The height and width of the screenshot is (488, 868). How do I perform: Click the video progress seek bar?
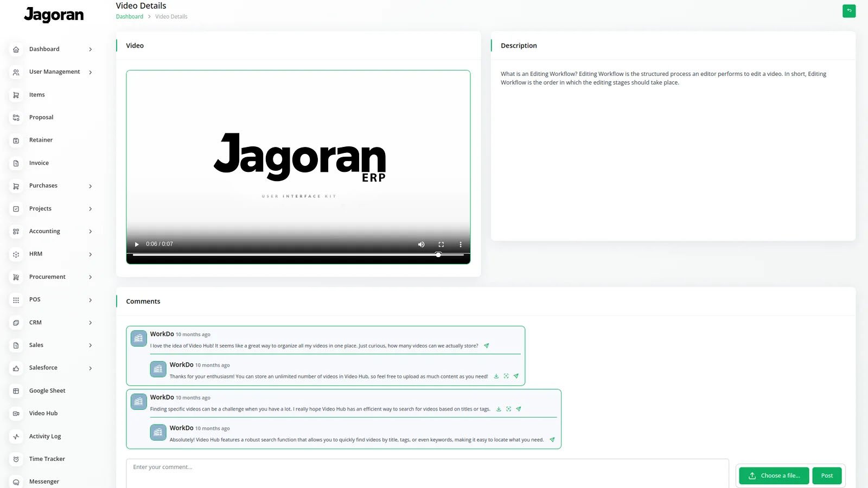(x=298, y=255)
